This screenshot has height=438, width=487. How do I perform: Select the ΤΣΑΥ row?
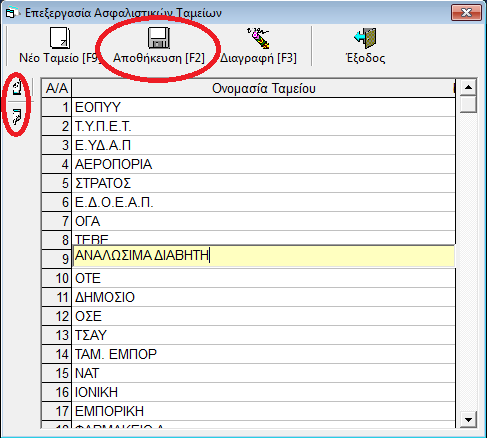click(x=263, y=335)
